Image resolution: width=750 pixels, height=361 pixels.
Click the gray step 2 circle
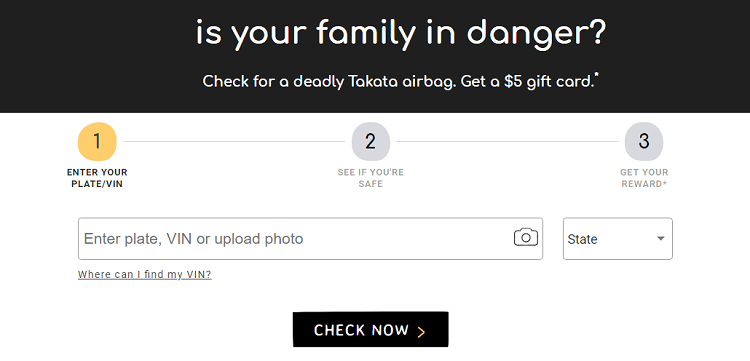[371, 142]
